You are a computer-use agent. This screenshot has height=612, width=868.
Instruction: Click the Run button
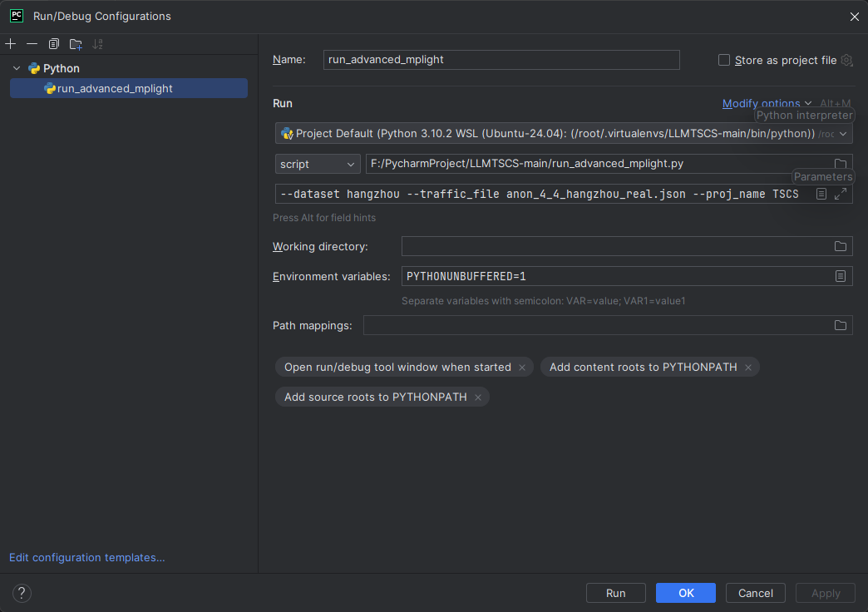coord(615,593)
